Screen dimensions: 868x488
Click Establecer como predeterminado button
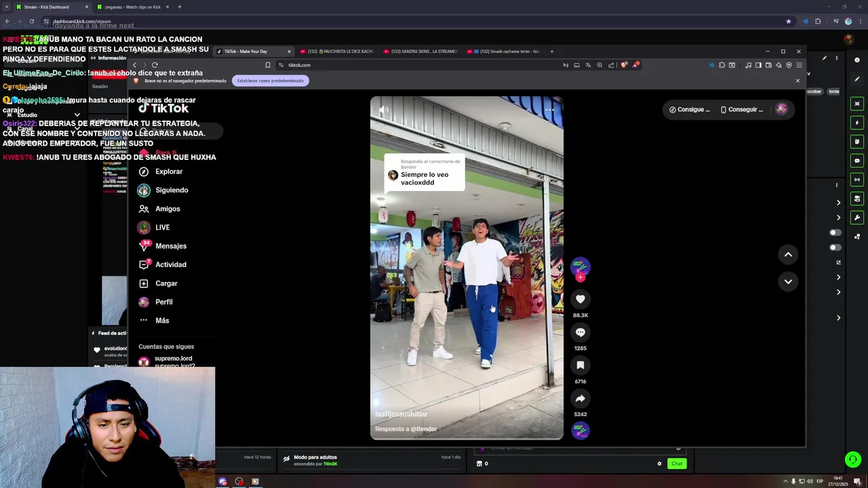tap(270, 81)
